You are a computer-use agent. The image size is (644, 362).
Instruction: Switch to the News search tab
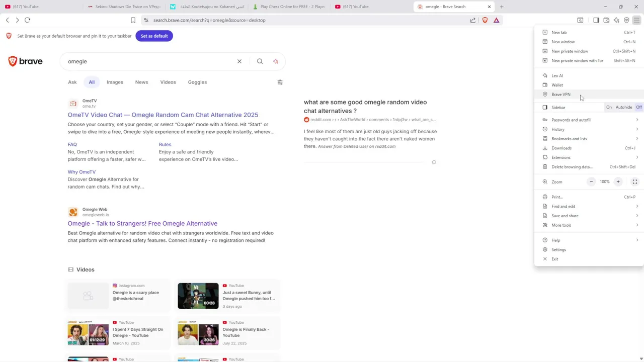[141, 82]
